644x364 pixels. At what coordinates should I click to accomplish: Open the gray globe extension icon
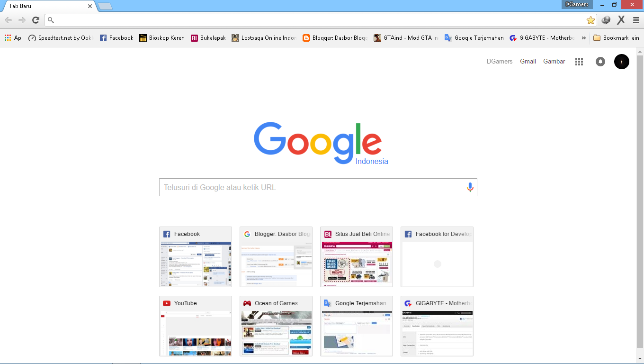tap(606, 20)
